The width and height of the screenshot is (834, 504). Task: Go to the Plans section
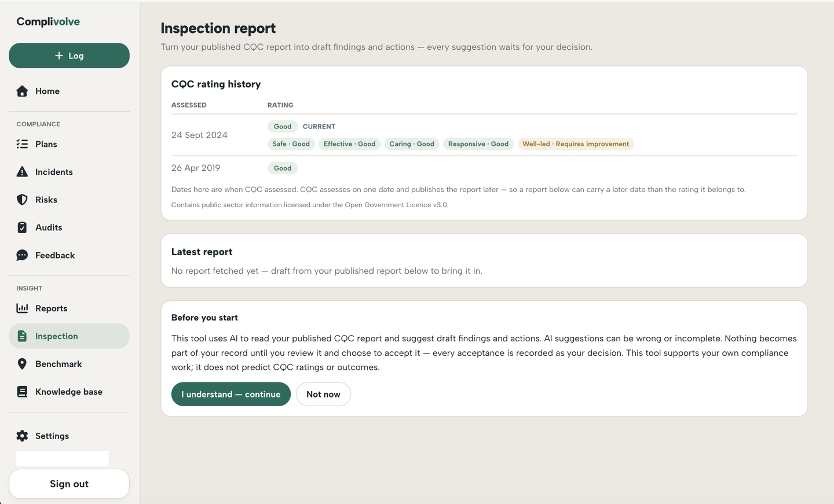(x=69, y=144)
